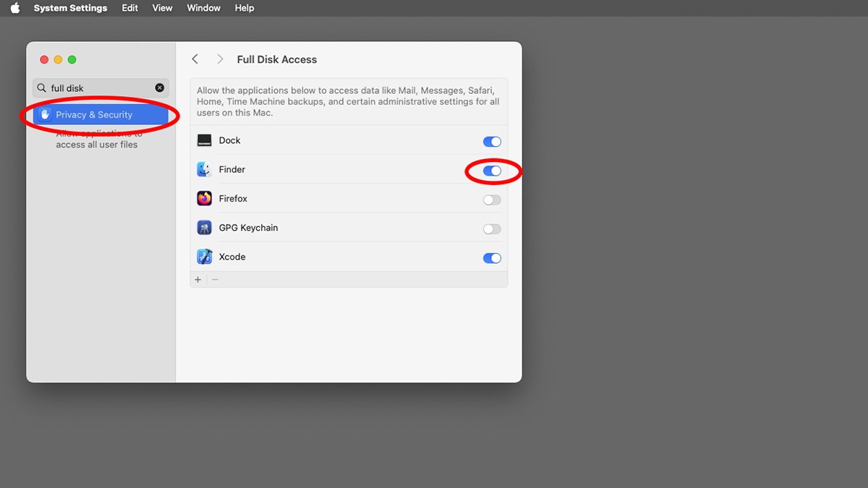868x488 pixels.
Task: Open the Window menu
Action: [204, 8]
